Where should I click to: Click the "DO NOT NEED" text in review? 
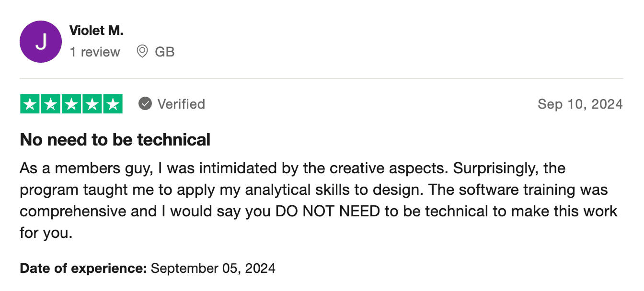coord(328,211)
